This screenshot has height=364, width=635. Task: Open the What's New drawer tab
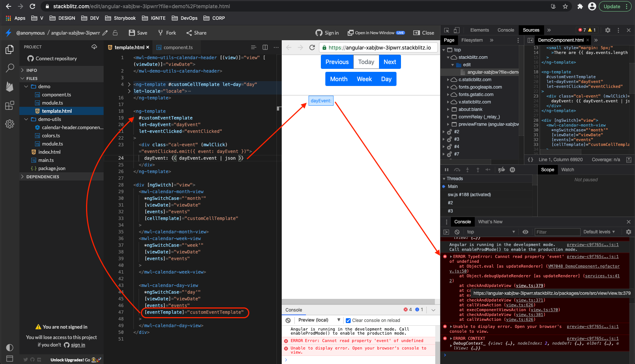pos(490,222)
